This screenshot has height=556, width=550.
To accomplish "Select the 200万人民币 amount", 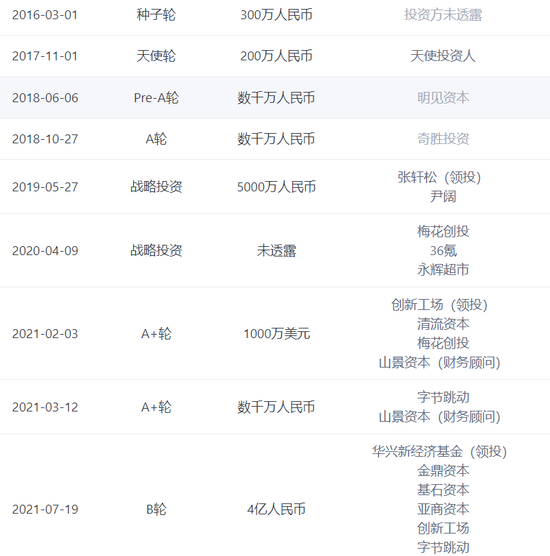I will point(276,56).
